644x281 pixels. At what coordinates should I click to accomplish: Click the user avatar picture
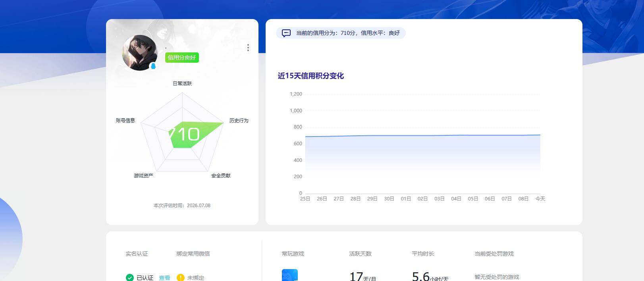click(139, 53)
